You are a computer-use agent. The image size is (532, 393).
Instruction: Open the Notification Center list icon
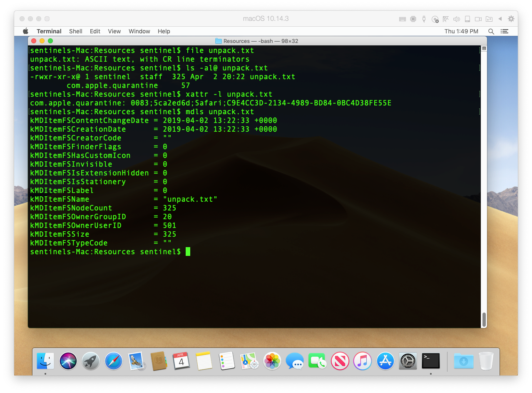coord(505,31)
